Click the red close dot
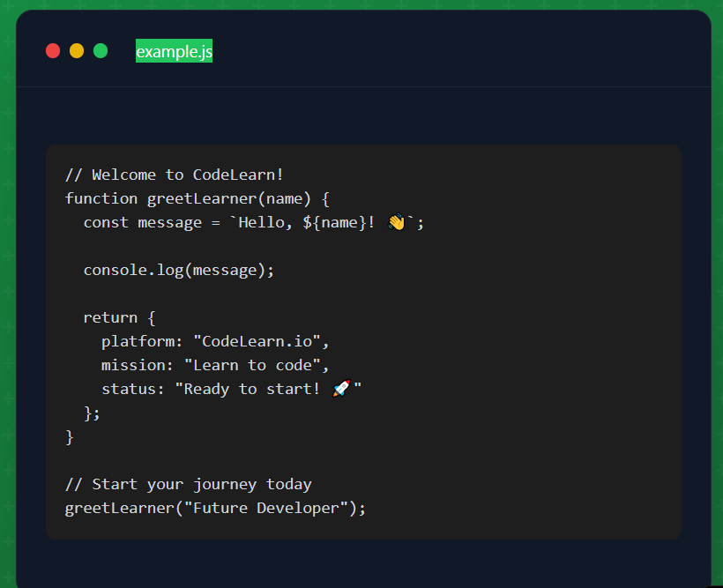 (53, 51)
